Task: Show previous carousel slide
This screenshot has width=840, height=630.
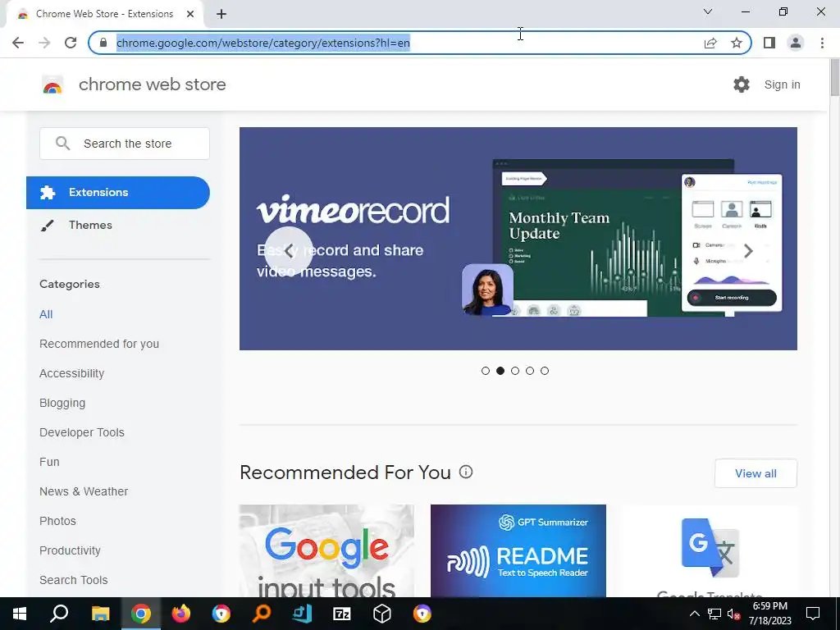Action: tap(289, 251)
